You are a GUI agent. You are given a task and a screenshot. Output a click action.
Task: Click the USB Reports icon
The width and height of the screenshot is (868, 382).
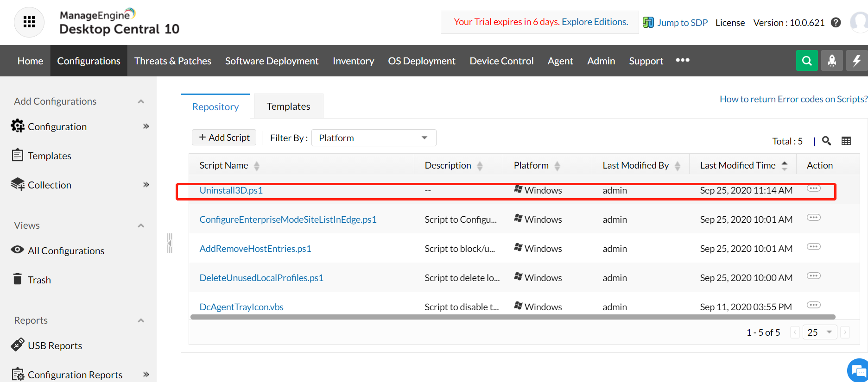click(18, 344)
